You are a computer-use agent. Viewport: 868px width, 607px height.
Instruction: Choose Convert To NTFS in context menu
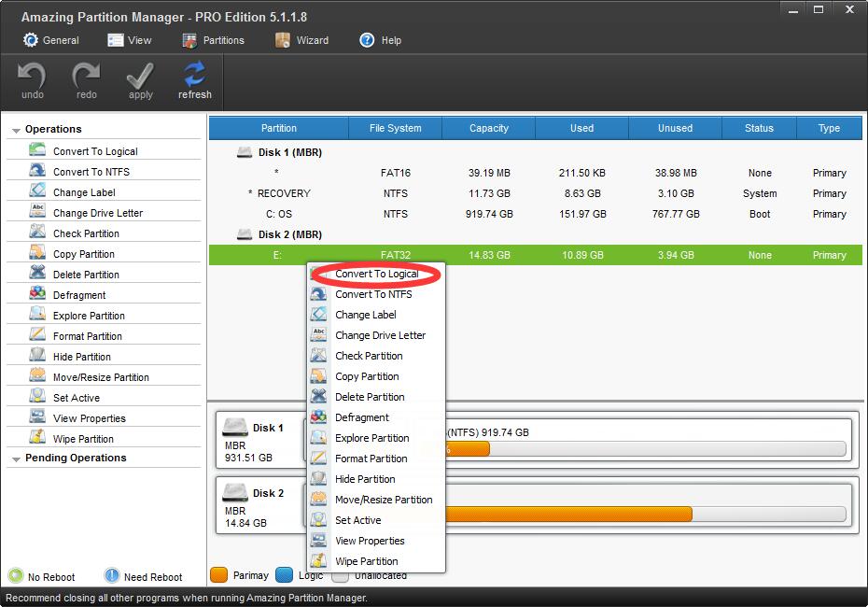click(x=376, y=294)
